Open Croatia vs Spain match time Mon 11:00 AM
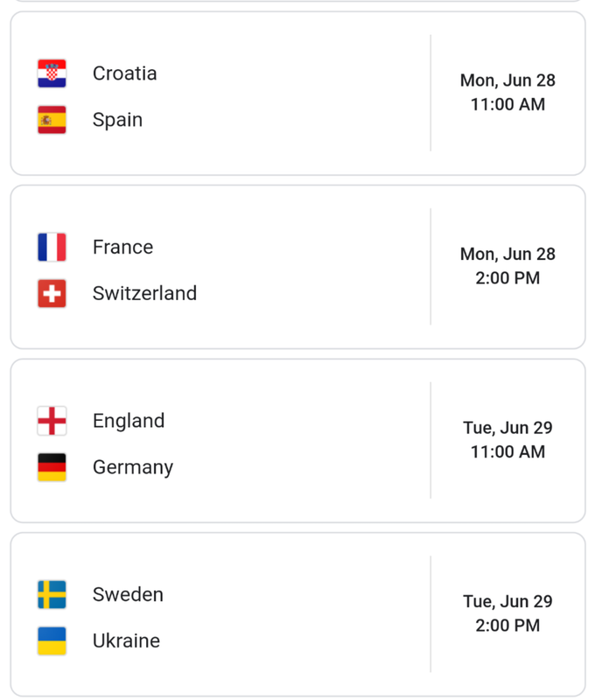The image size is (595, 700). (508, 93)
